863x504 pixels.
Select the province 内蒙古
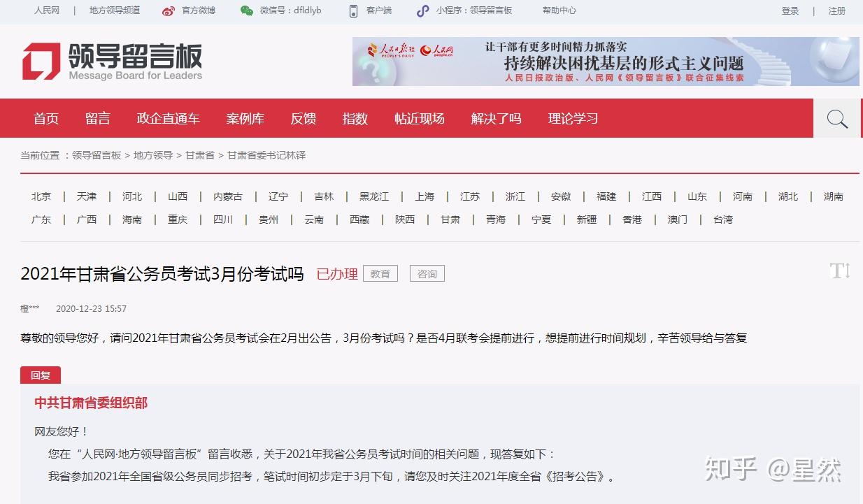(228, 196)
